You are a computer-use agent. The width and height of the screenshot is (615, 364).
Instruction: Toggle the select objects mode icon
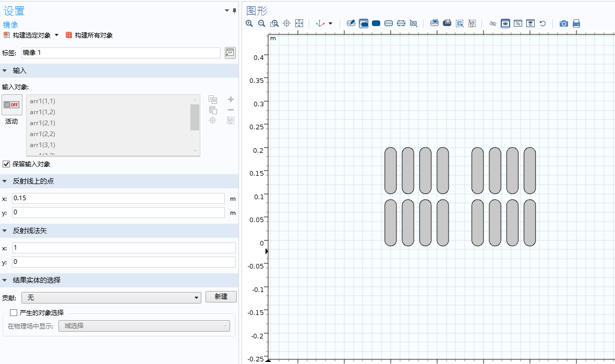[364, 23]
